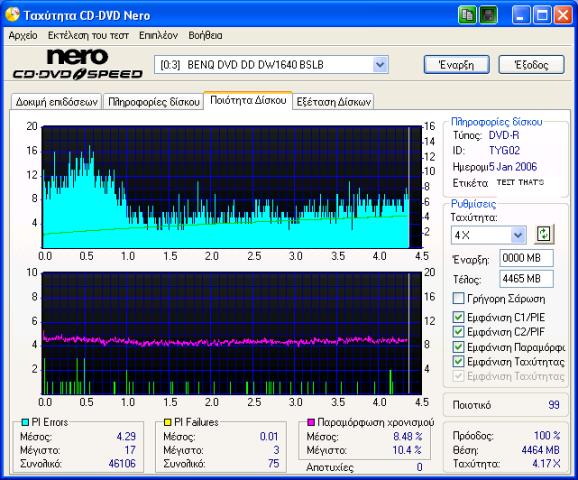This screenshot has height=480, width=578.
Task: Click the yellow PI Failures legend swatch
Action: 168,422
